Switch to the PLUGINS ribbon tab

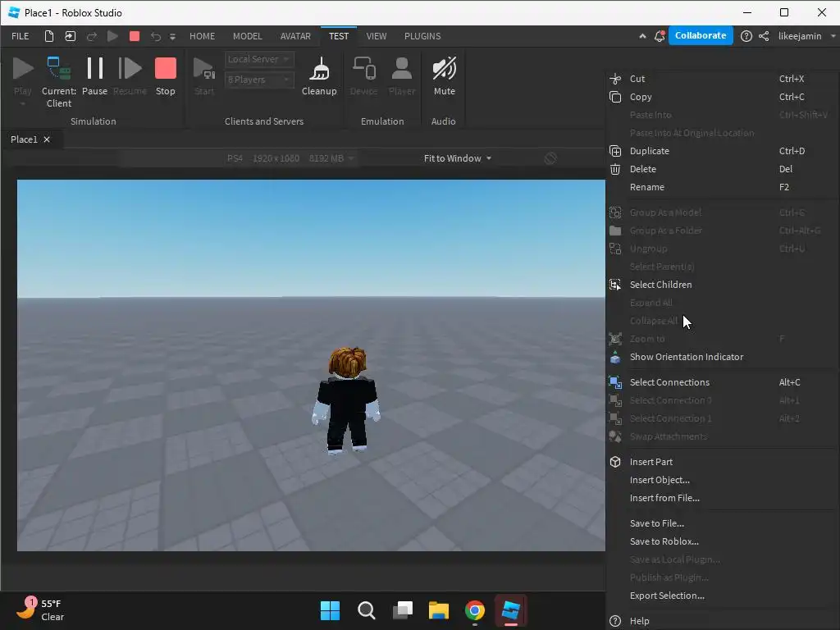pyautogui.click(x=422, y=36)
